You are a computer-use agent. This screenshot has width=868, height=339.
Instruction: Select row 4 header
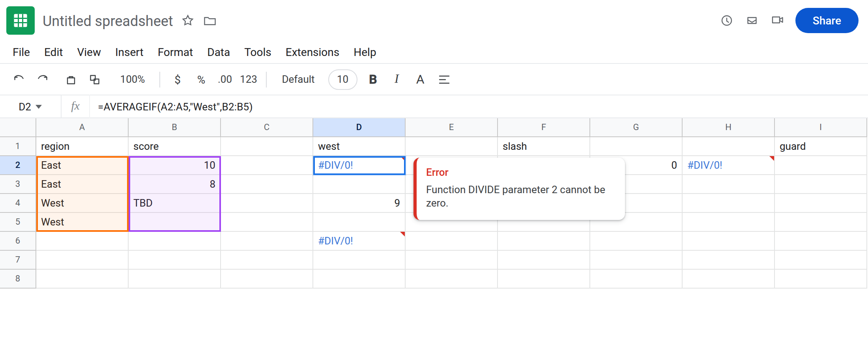tap(18, 203)
